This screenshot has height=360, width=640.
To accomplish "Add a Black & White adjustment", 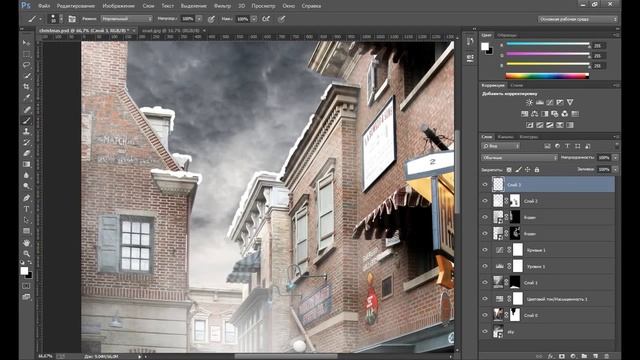I will (544, 114).
